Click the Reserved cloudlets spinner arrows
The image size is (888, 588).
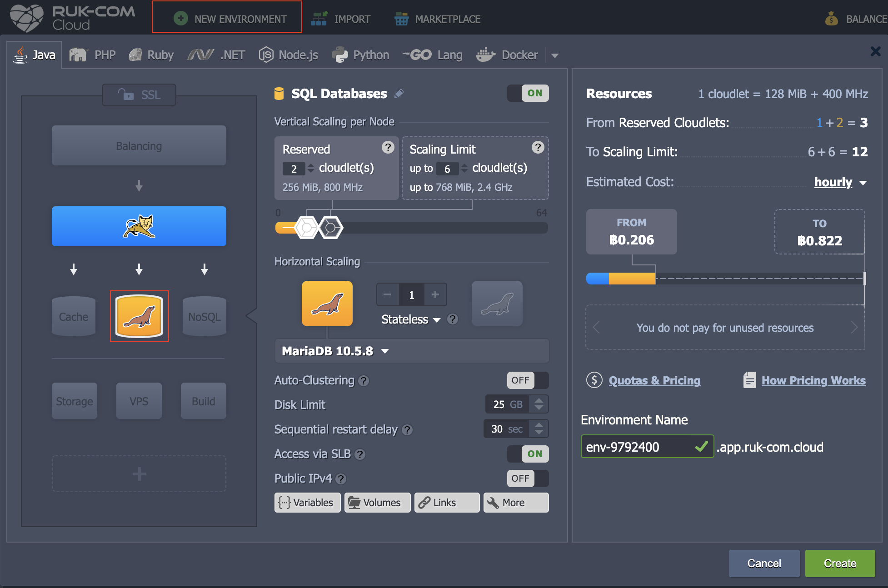pyautogui.click(x=311, y=168)
